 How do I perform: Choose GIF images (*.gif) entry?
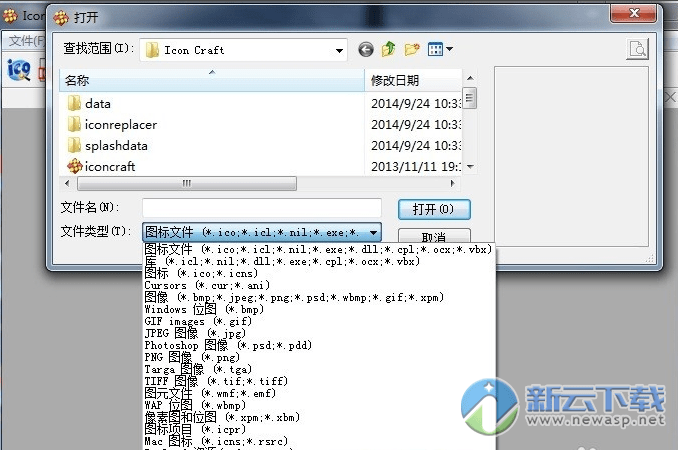pos(318,322)
